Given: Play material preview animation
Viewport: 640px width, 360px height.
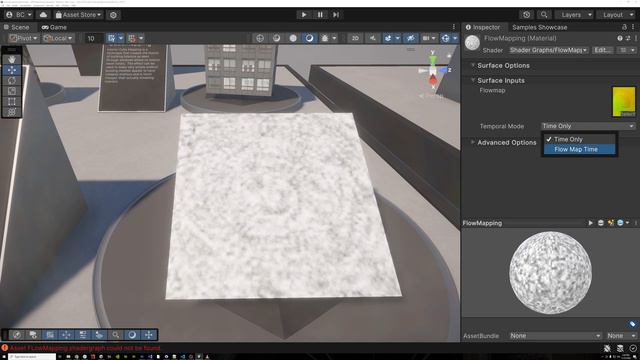Looking at the screenshot, I should [590, 223].
